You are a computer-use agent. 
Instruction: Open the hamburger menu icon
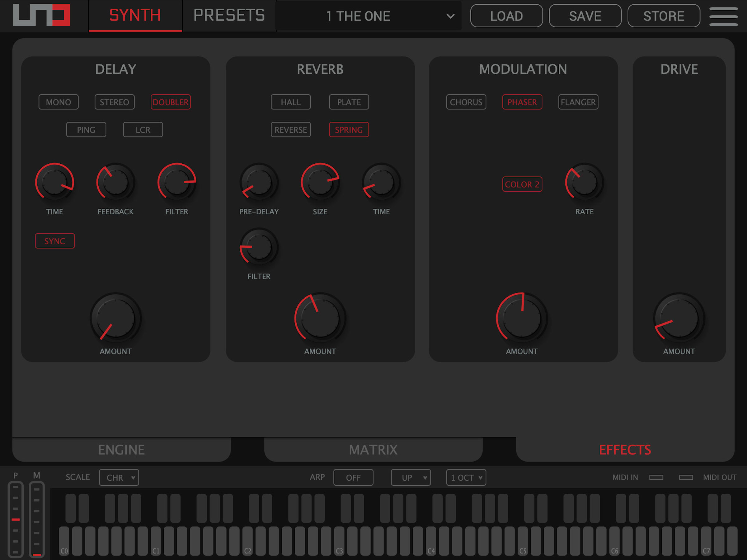click(x=723, y=16)
